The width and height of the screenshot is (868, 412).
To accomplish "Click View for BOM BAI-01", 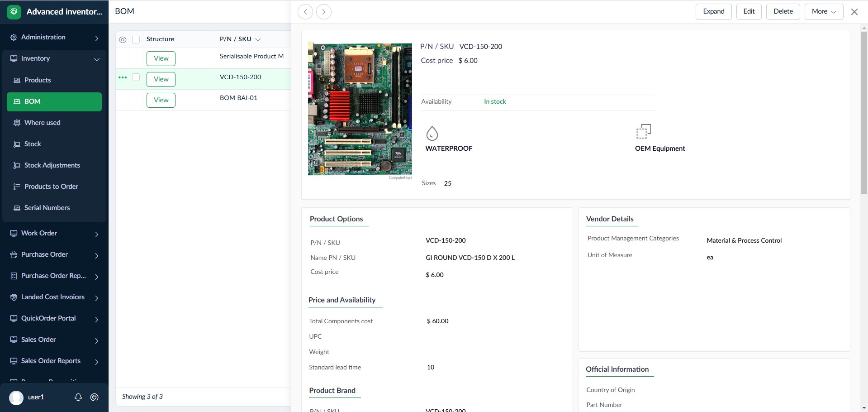I will pos(161,100).
